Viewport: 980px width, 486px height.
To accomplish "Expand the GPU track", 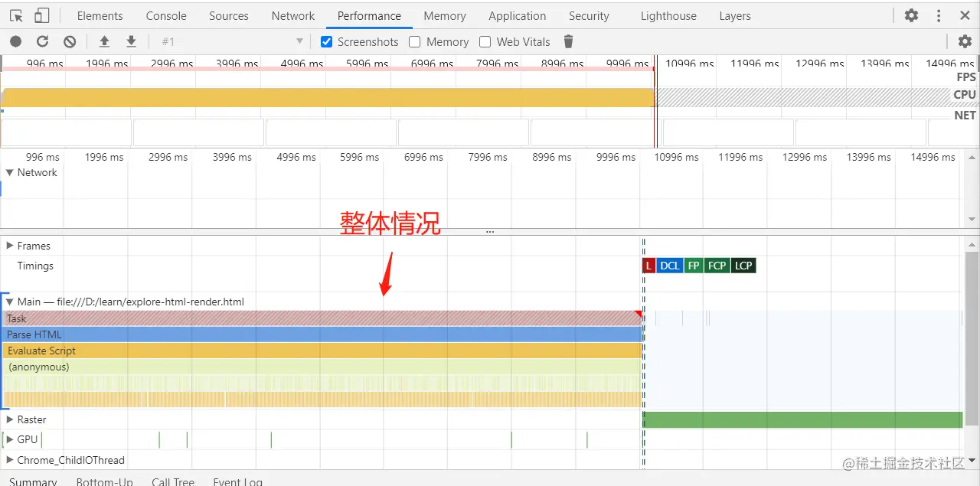I will 9,439.
